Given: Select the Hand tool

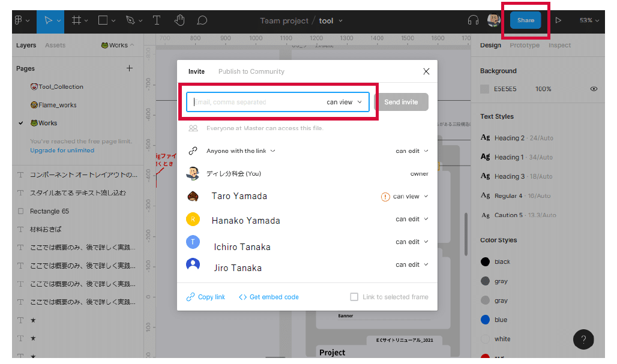Looking at the screenshot, I should click(179, 20).
